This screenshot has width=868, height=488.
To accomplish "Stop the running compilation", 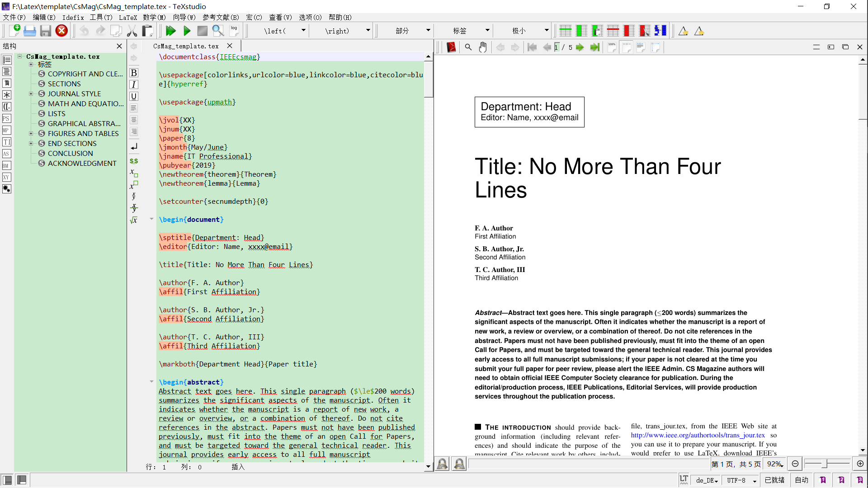I will (202, 31).
